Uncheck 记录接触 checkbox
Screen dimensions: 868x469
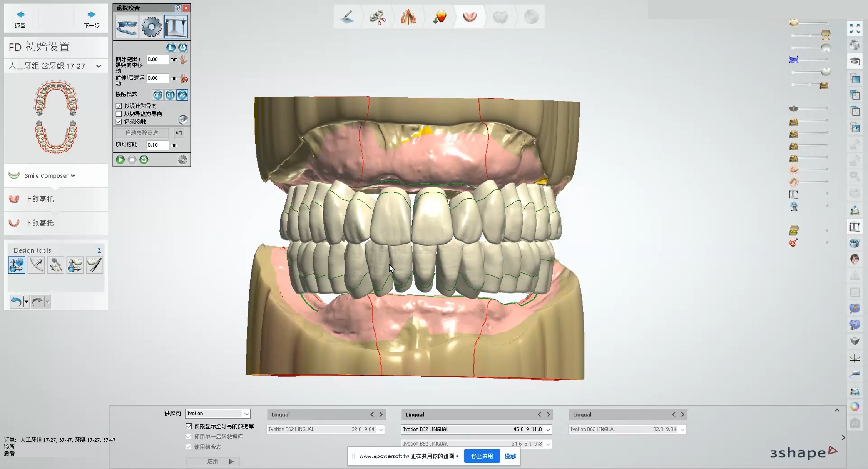(119, 122)
